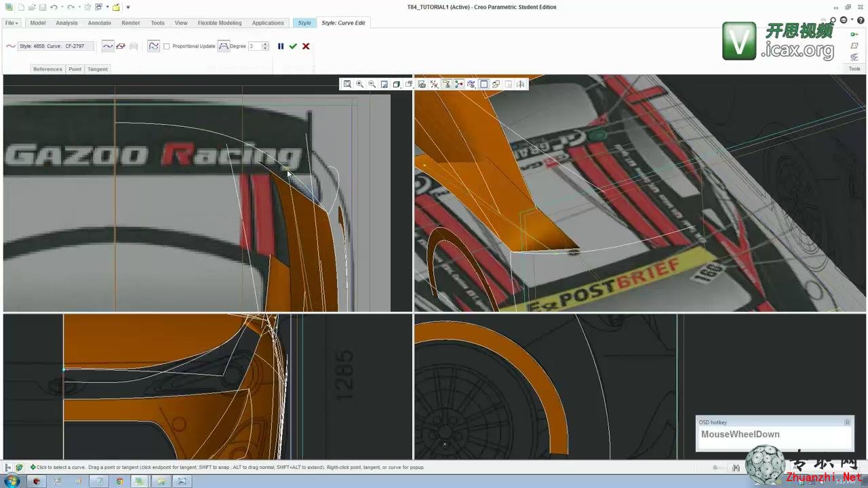
Task: Toggle the four-view Show All Views icon
Action: (484, 84)
